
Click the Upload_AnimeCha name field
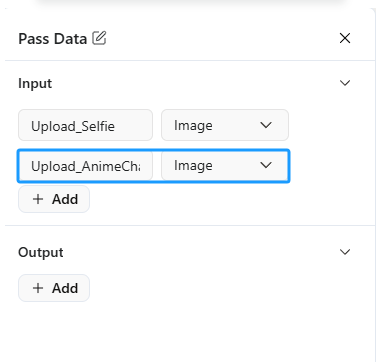(x=85, y=166)
